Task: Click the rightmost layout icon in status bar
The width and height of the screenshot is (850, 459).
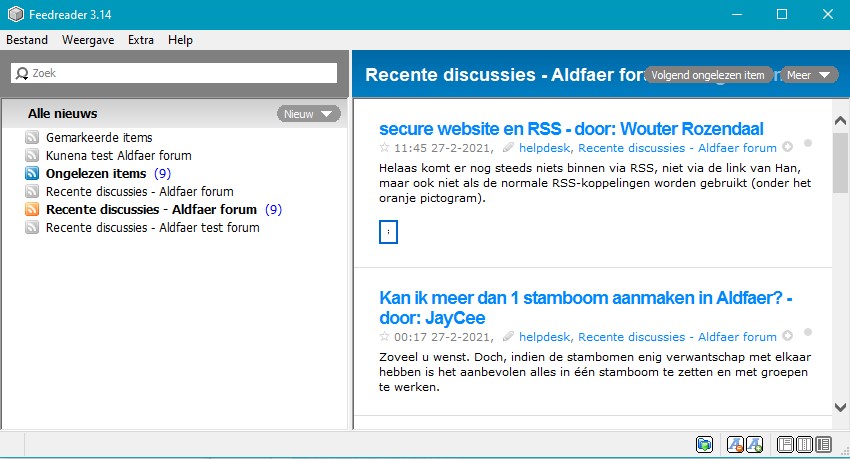Action: (824, 444)
